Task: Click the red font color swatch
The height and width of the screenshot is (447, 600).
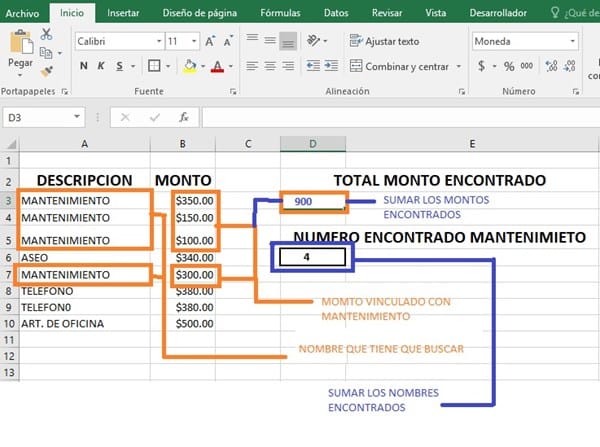Action: pos(218,66)
